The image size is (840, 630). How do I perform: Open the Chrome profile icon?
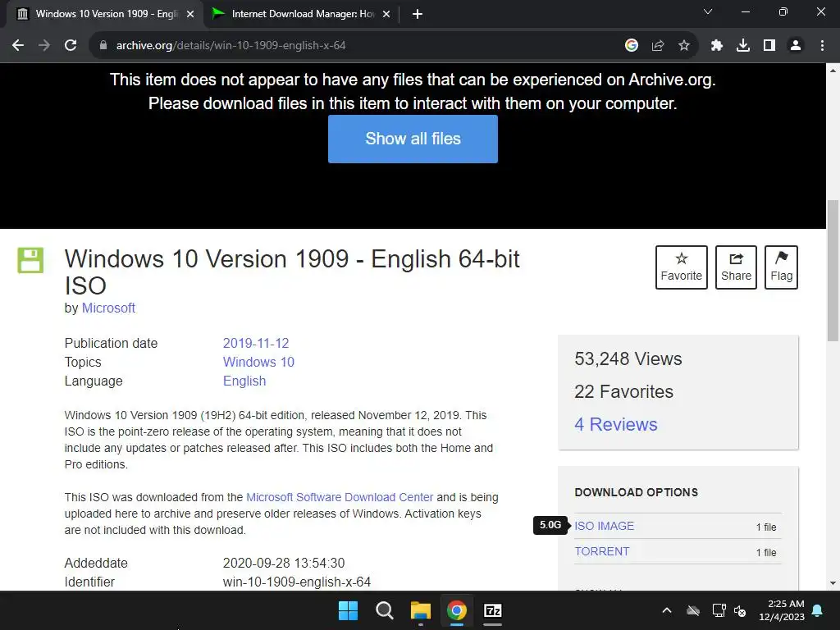click(796, 46)
